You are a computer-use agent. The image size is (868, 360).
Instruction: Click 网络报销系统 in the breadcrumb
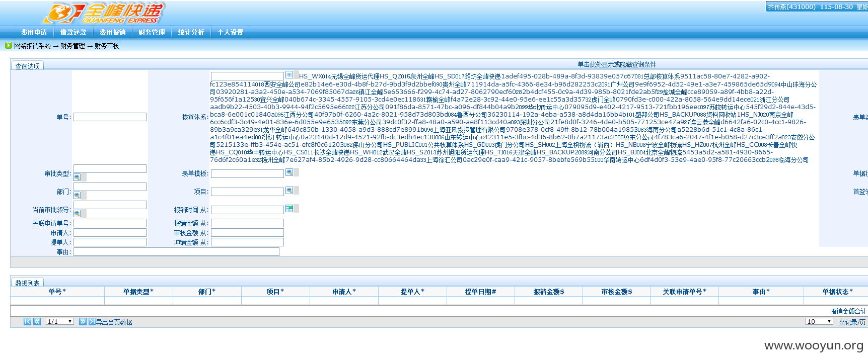pyautogui.click(x=32, y=46)
